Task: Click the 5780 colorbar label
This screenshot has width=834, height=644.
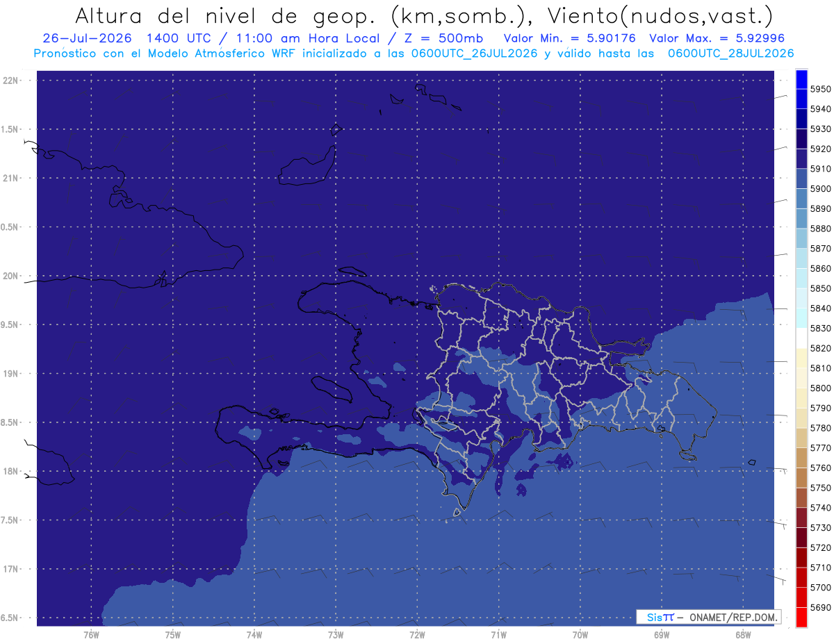Action: coord(821,428)
